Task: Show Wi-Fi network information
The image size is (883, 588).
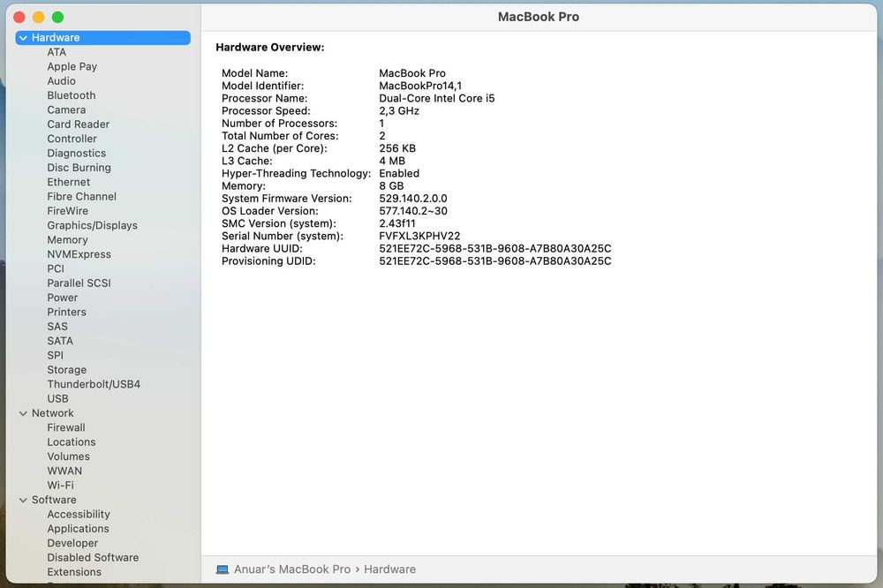Action: tap(60, 486)
